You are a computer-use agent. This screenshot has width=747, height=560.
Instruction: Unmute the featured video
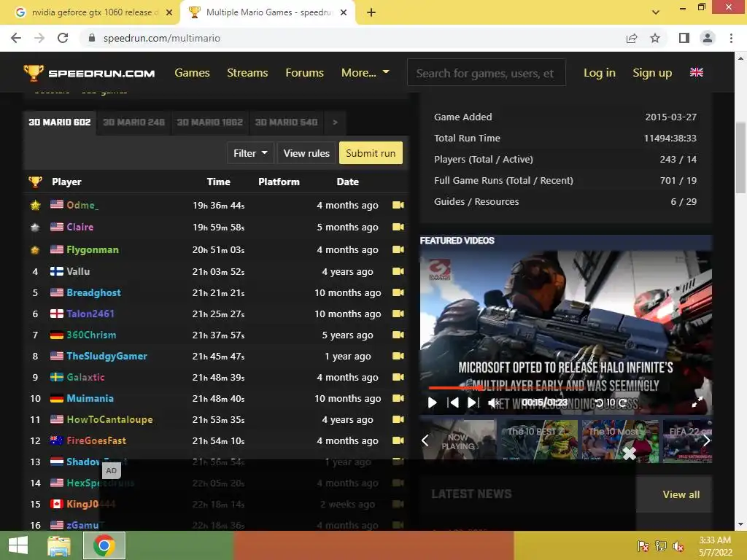click(x=494, y=402)
